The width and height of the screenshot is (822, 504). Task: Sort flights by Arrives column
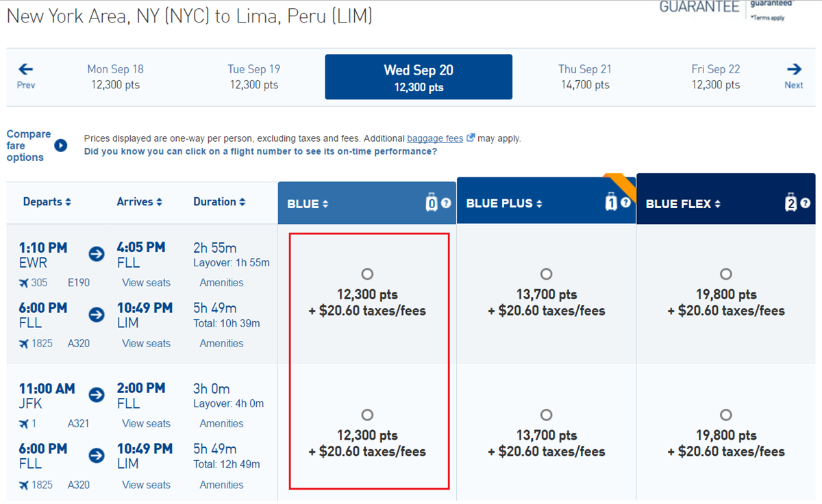(140, 202)
